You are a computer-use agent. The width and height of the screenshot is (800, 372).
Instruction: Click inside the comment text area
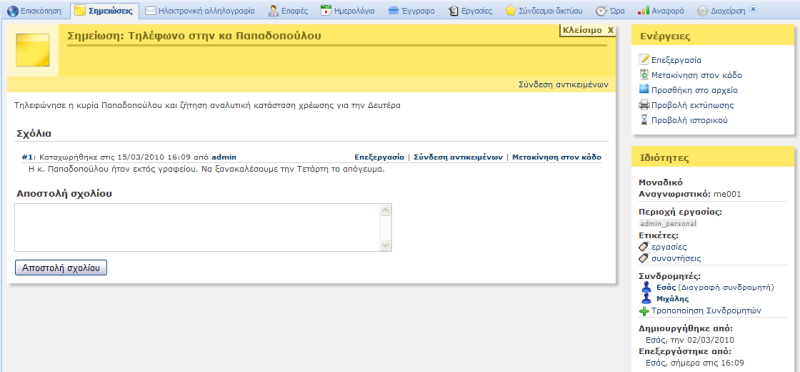coord(197,227)
